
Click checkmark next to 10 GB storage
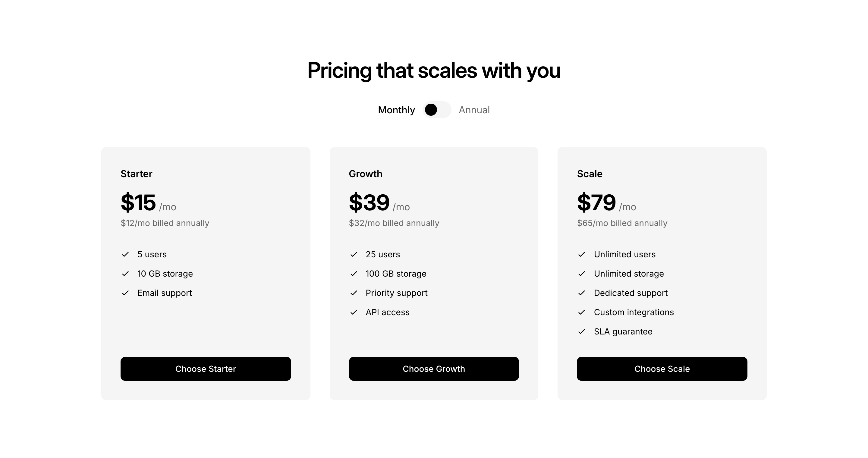125,274
